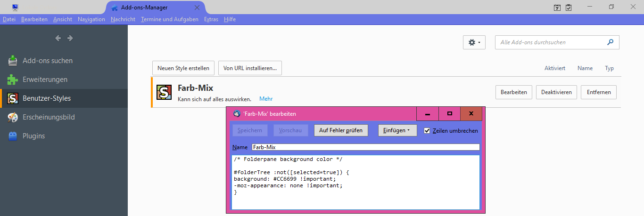Open the Termine und Aufgaben menu
Image resolution: width=644 pixels, height=216 pixels.
click(169, 19)
